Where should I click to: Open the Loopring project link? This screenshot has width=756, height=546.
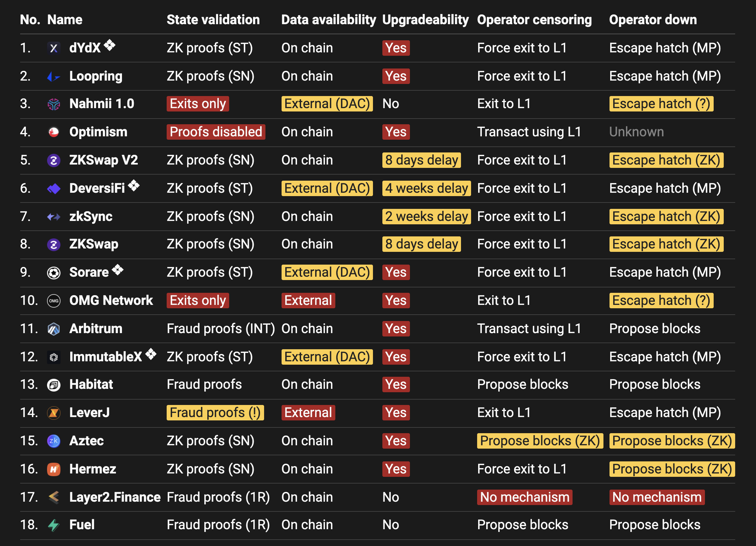point(96,77)
